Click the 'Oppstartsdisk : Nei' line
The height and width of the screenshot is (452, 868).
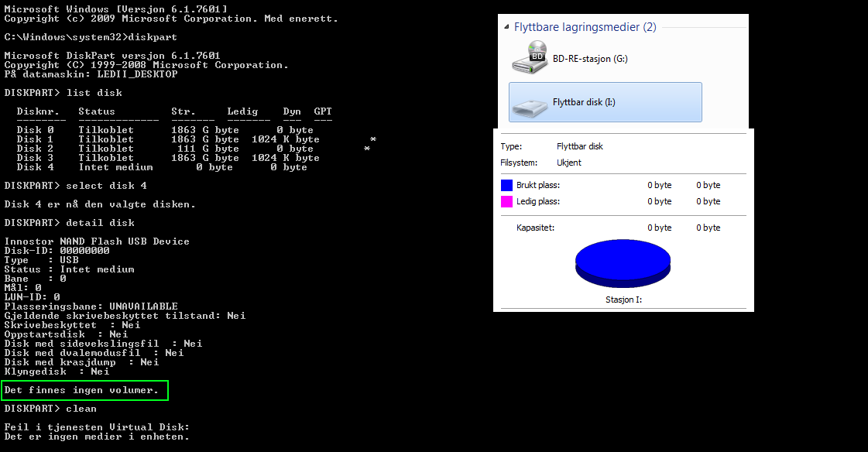pyautogui.click(x=66, y=334)
